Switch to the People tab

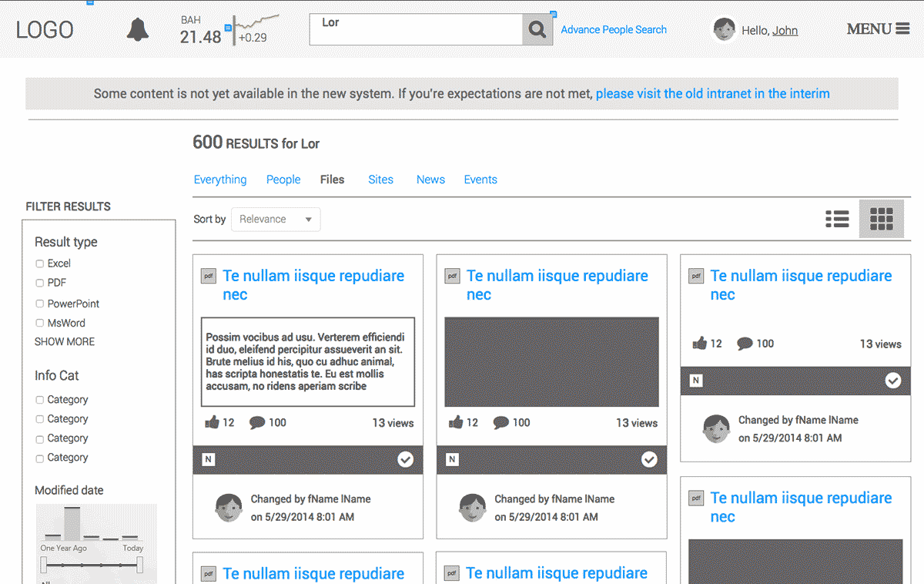point(283,180)
